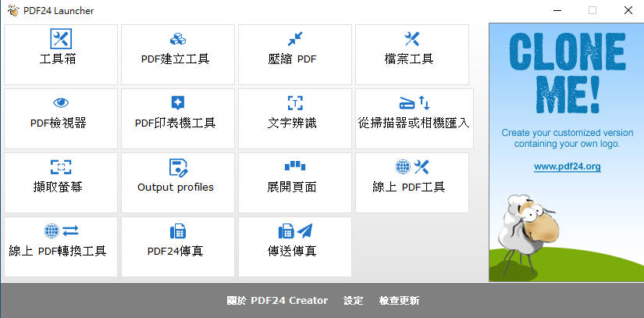The height and width of the screenshot is (318, 644).
Task: Start 文字辨識 label
Action: [x=292, y=123]
